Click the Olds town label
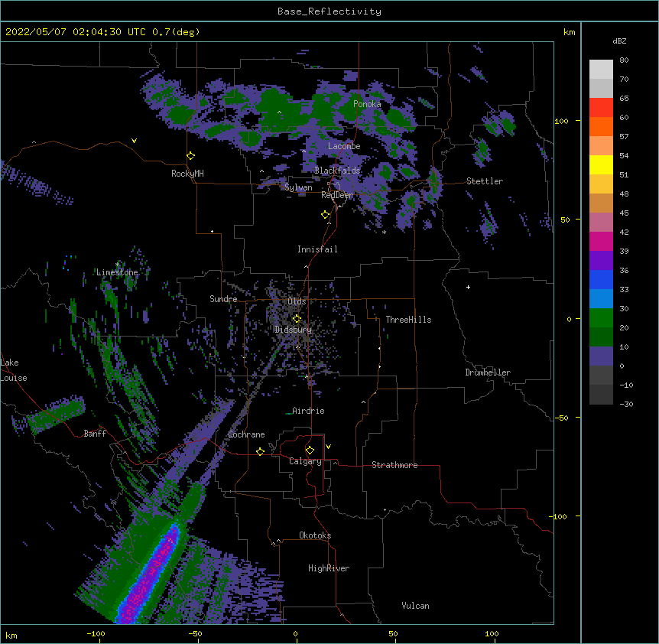Screen dimensions: 659x644 click(x=297, y=301)
